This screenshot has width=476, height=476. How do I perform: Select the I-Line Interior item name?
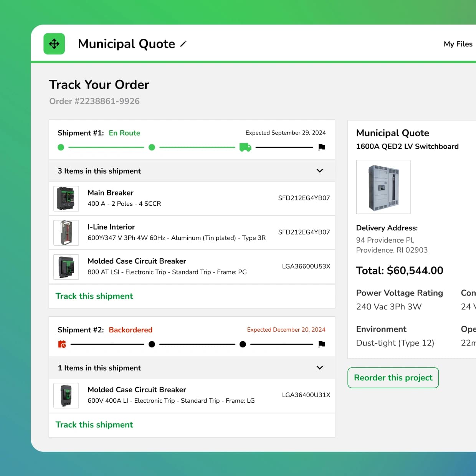(111, 227)
